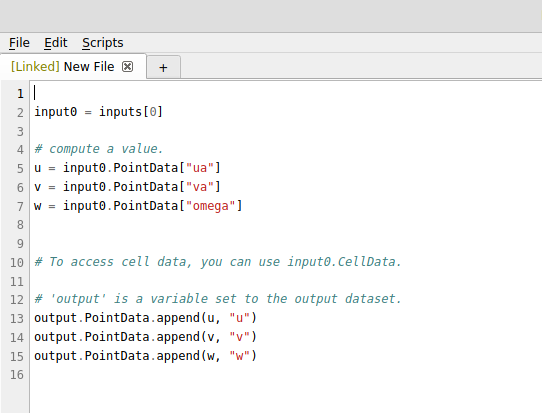542x413 pixels.
Task: Open the File menu
Action: coord(19,43)
